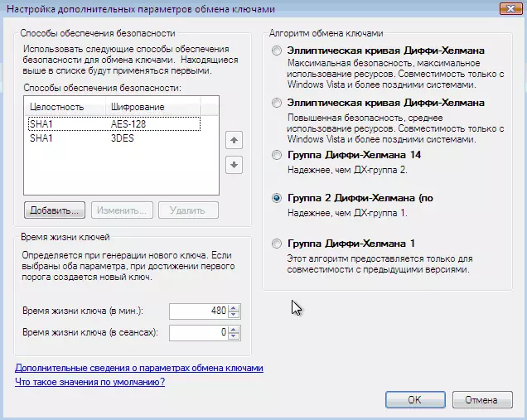Click the move down arrow button
This screenshot has height=420, width=527.
[234, 165]
